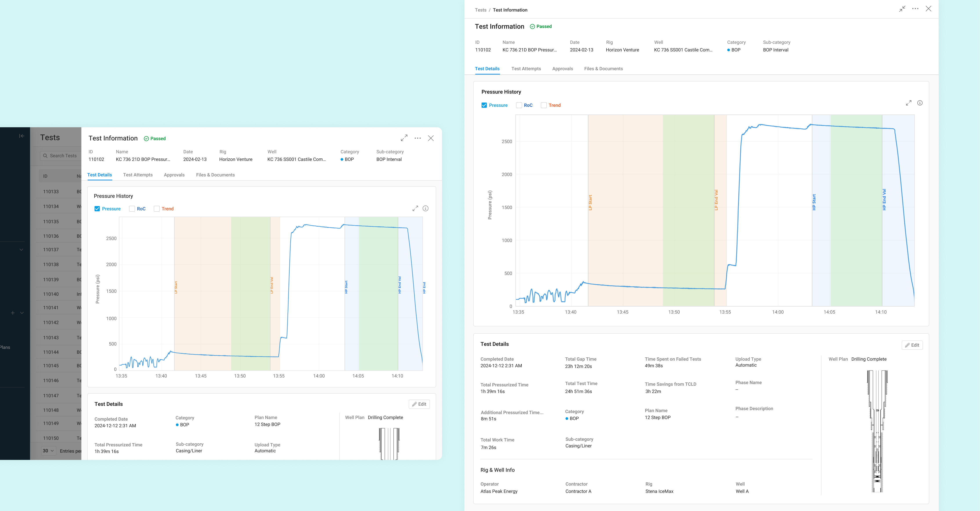Expand the left Test Information panel to full view
This screenshot has width=980, height=511.
[x=404, y=138]
